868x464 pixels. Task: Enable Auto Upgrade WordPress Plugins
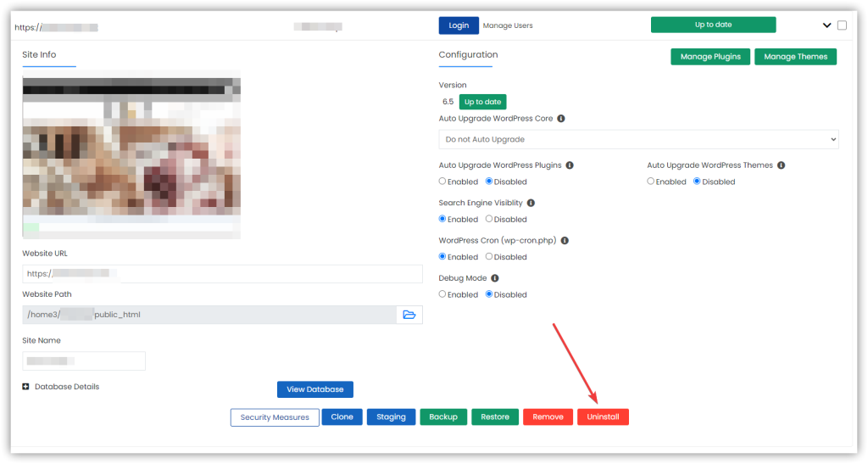coord(442,181)
